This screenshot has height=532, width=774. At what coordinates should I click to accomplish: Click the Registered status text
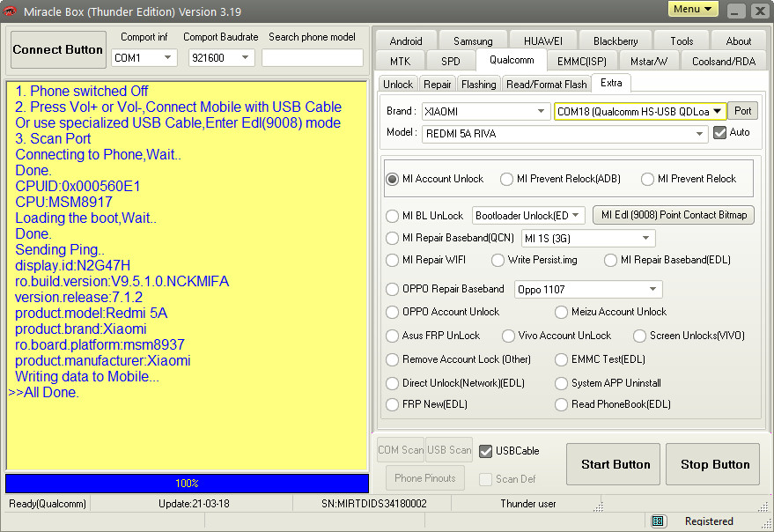709,521
